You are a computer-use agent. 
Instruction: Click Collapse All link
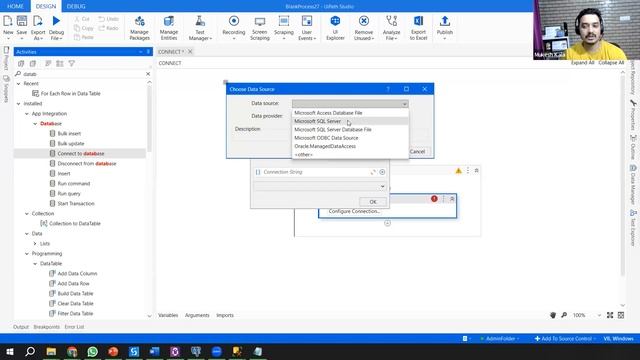[611, 63]
